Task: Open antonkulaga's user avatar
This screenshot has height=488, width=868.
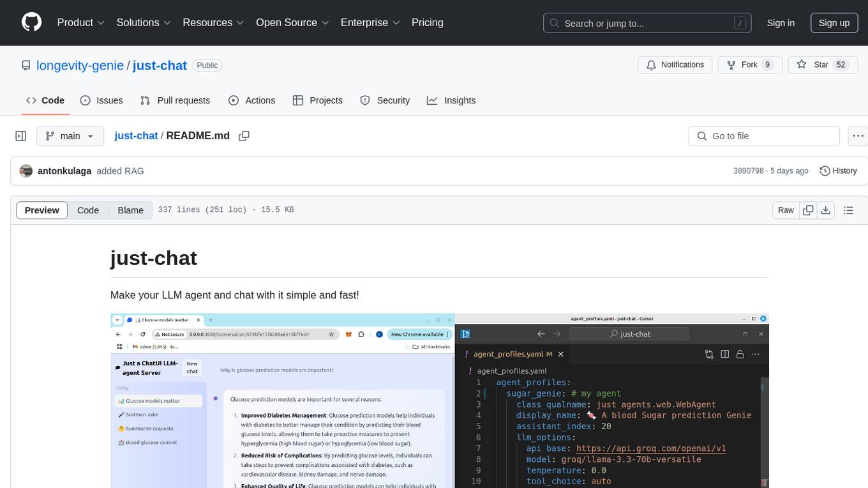Action: pyautogui.click(x=26, y=171)
